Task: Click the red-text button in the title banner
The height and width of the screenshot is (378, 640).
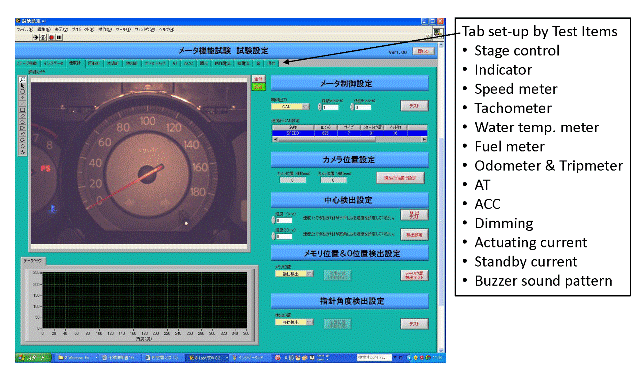Action: click(423, 51)
